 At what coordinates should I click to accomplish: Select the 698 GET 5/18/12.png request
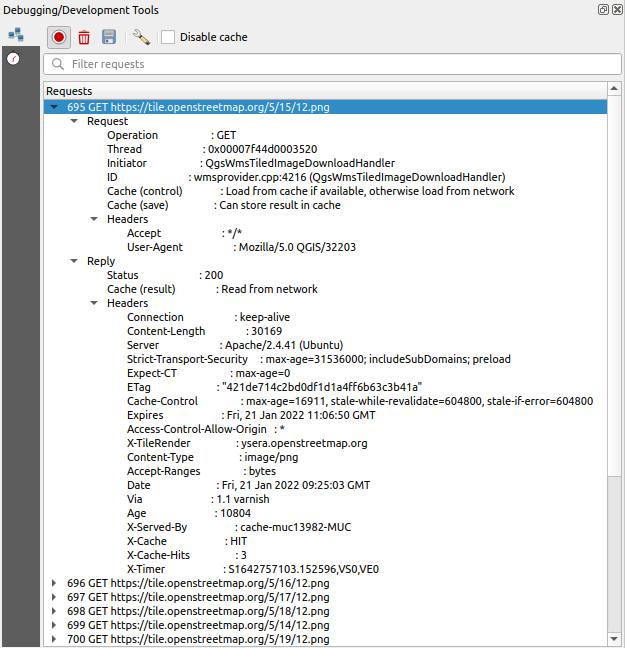pos(198,611)
